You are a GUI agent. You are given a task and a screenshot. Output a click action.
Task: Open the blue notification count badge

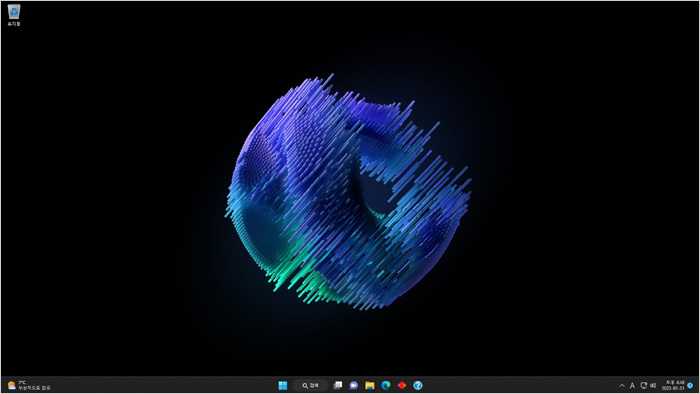[690, 386]
